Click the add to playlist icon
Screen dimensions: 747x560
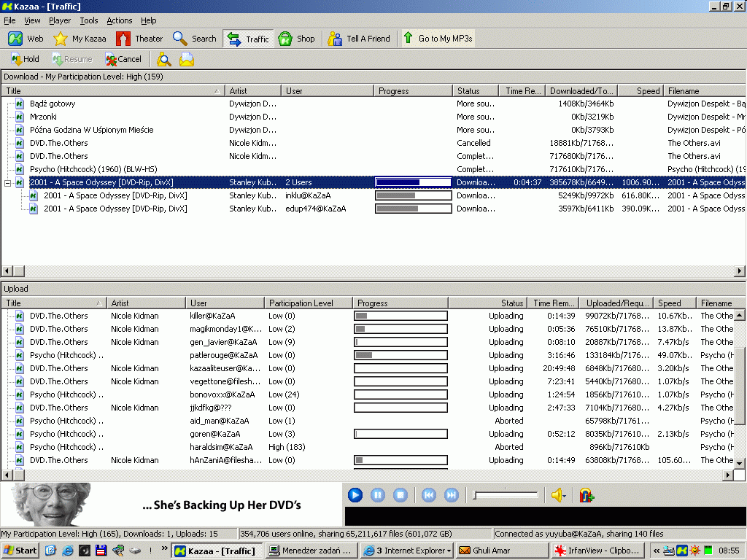coord(587,495)
